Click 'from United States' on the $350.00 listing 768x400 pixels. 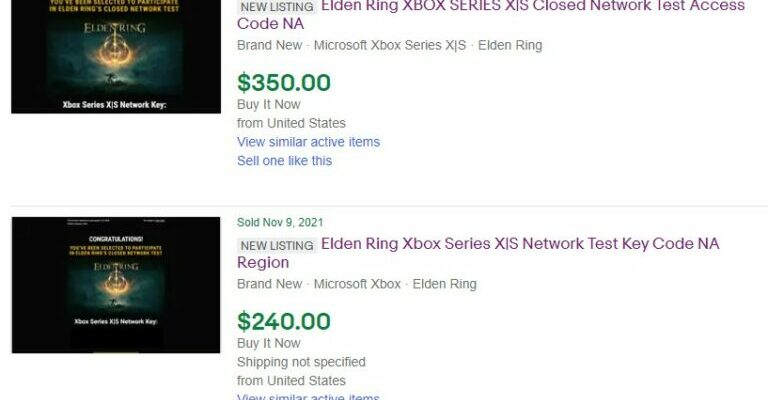pos(291,123)
